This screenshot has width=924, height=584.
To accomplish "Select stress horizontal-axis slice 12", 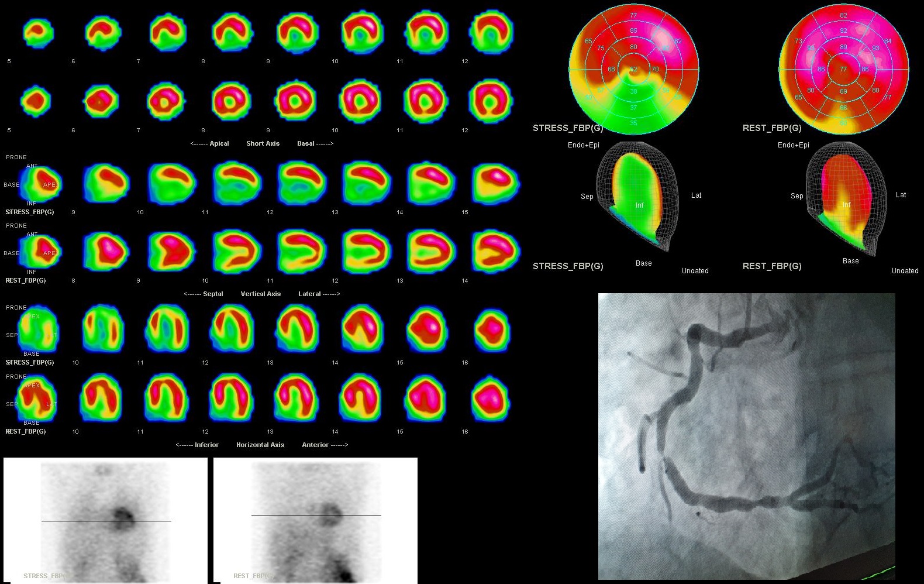I will click(232, 329).
